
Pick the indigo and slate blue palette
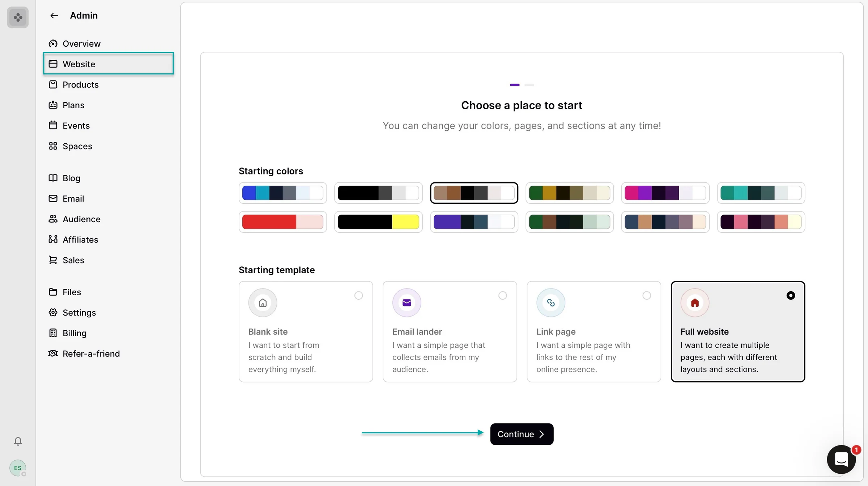[474, 222]
